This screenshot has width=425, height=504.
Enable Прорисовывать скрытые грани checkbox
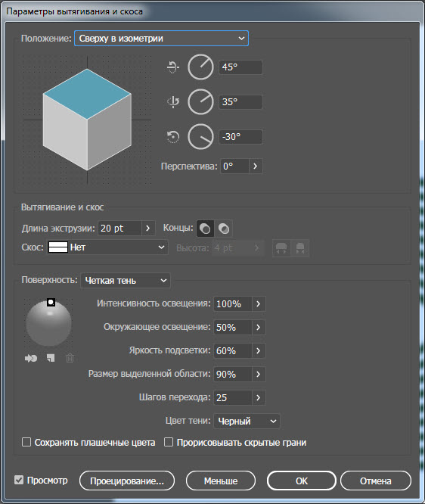click(x=169, y=442)
